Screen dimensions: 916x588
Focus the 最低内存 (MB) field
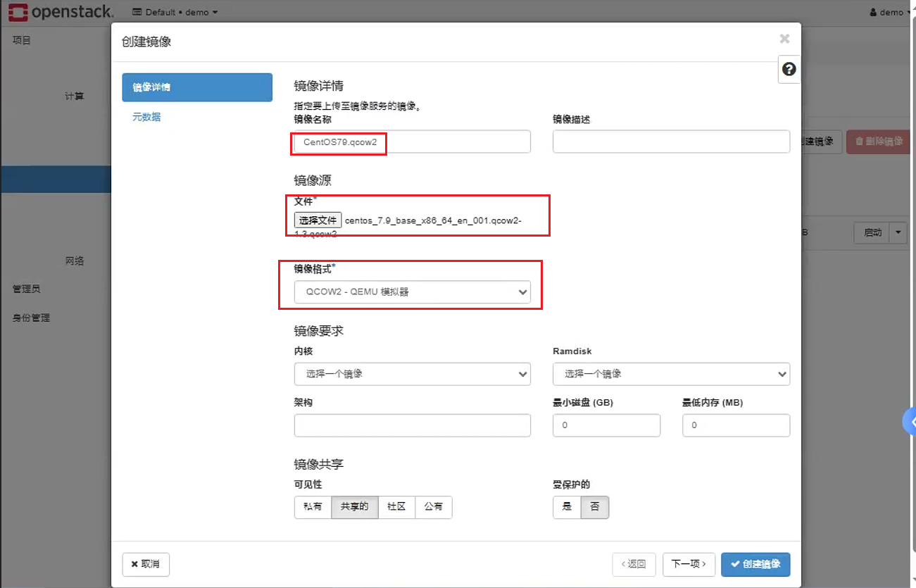click(736, 425)
